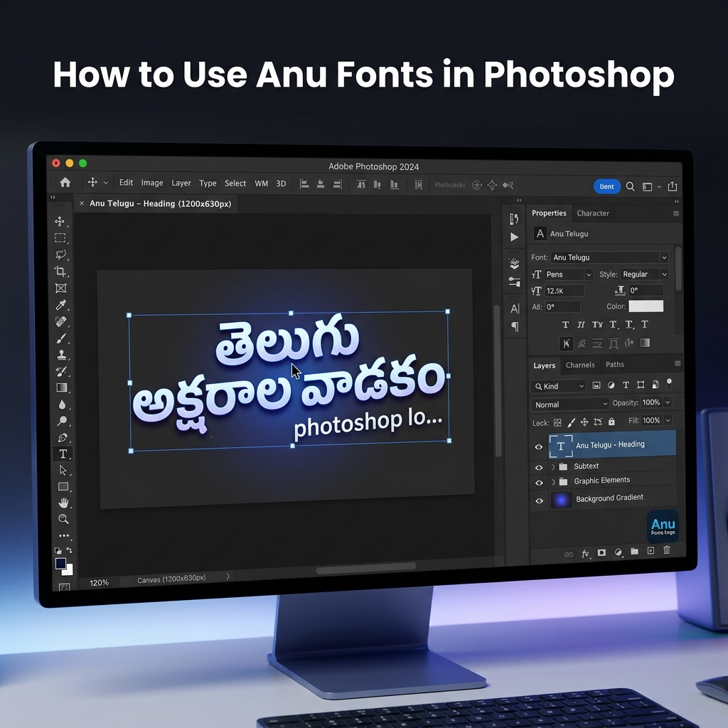728x728 pixels.
Task: Open the foreground color swatch
Action: [x=60, y=564]
